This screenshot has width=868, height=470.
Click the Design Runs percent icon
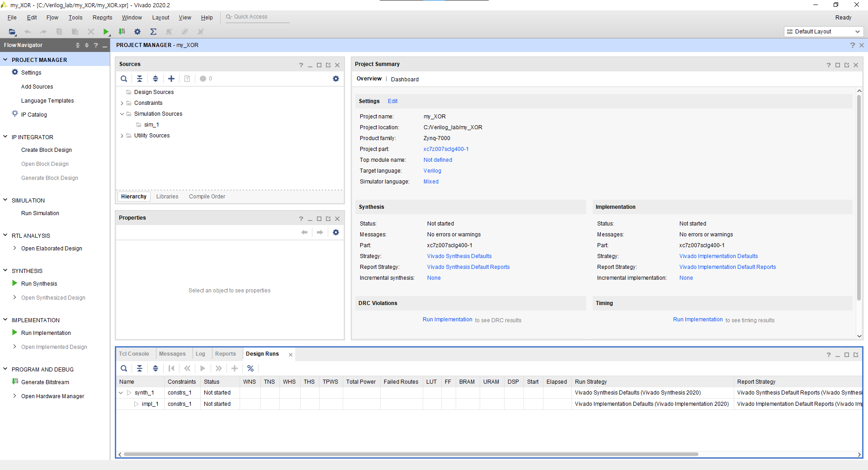250,368
